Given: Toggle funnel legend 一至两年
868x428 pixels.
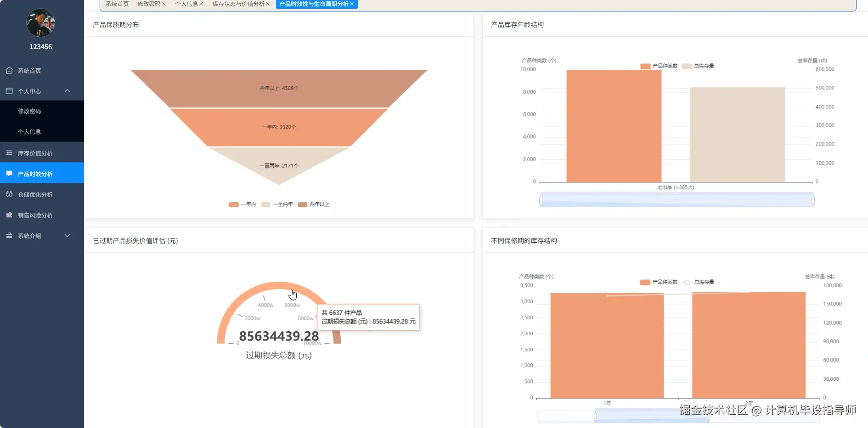Looking at the screenshot, I should (x=277, y=204).
